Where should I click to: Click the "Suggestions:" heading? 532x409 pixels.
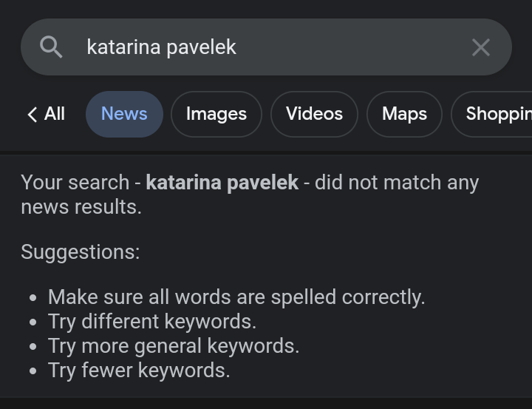click(x=80, y=251)
